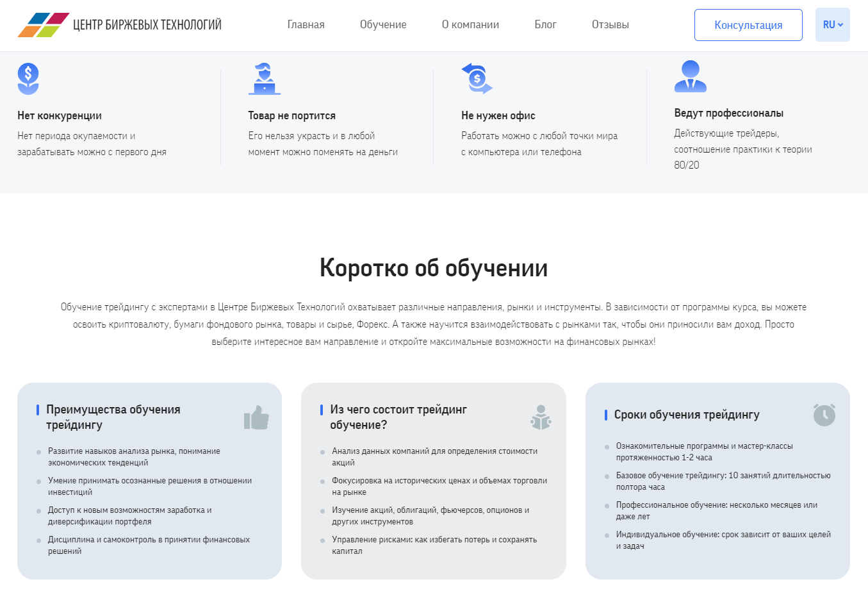Click the reading person icon in trading card
The height and width of the screenshot is (593, 868).
tap(541, 417)
